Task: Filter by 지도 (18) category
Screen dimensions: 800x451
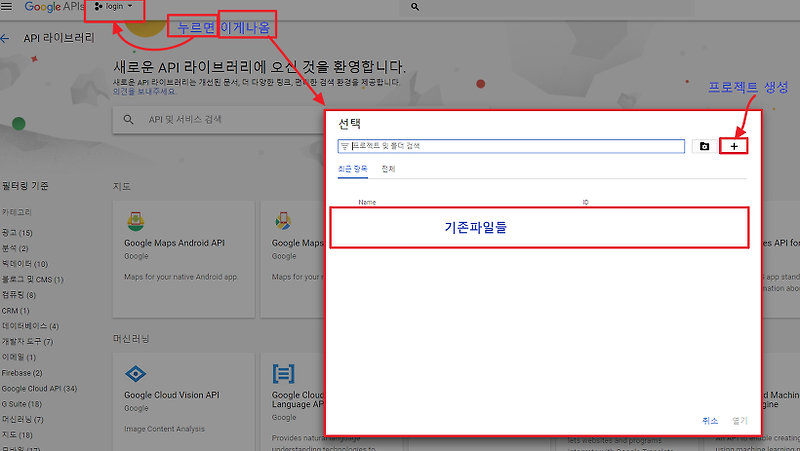Action: pyautogui.click(x=17, y=435)
